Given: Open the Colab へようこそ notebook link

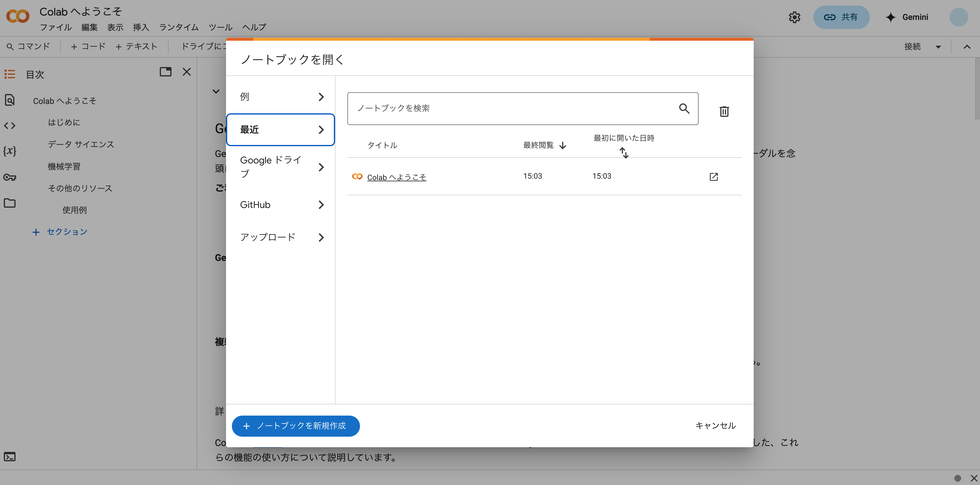Looking at the screenshot, I should click(396, 177).
